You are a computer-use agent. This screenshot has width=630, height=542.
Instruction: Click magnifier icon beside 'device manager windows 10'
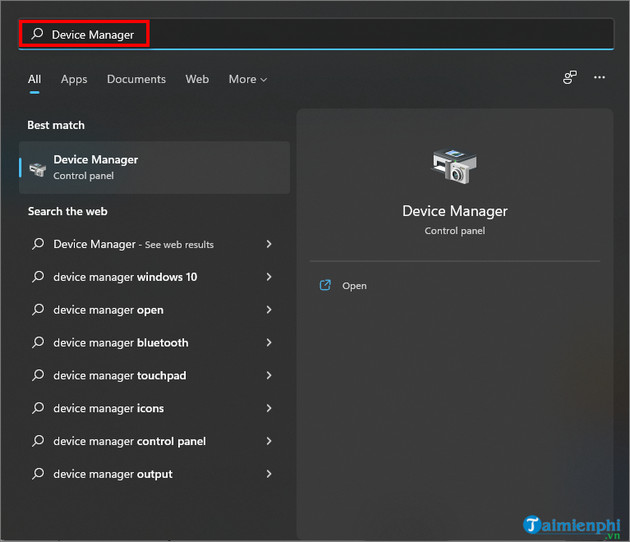(x=38, y=276)
